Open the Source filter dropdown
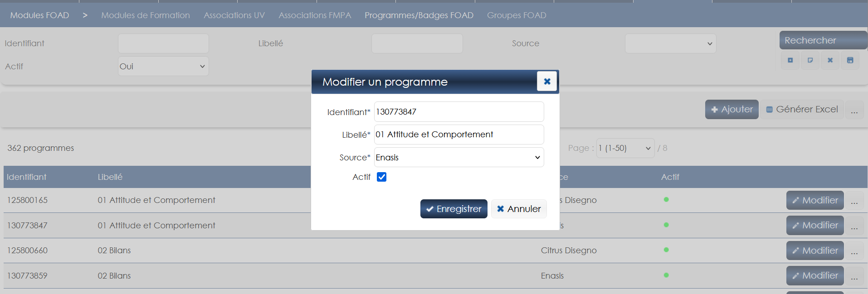868x294 pixels. point(670,43)
